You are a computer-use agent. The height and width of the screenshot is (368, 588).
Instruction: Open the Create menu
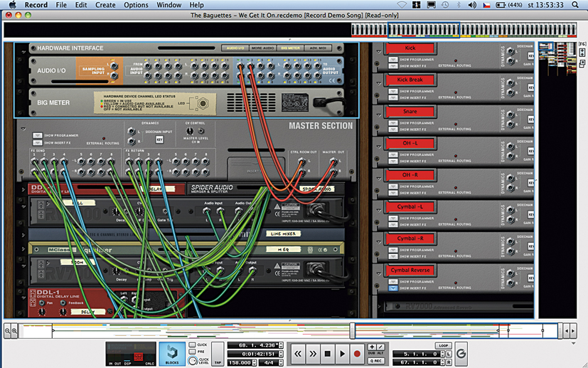[x=105, y=5]
